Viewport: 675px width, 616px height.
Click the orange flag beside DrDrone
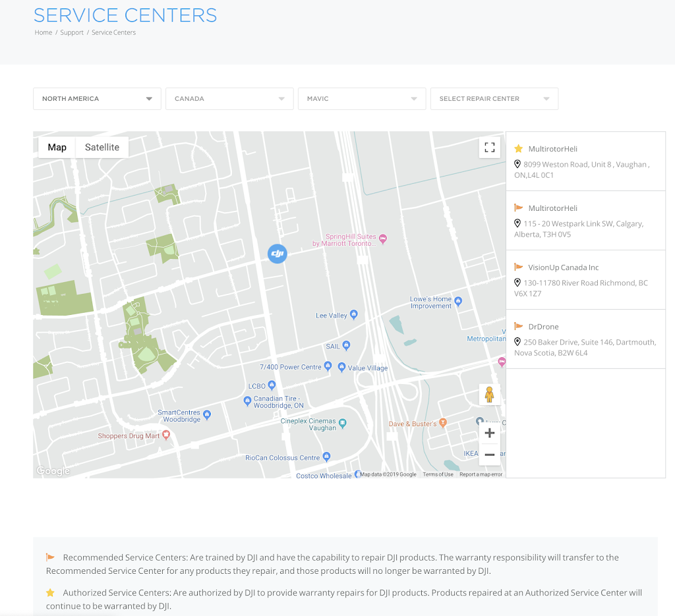[518, 327]
